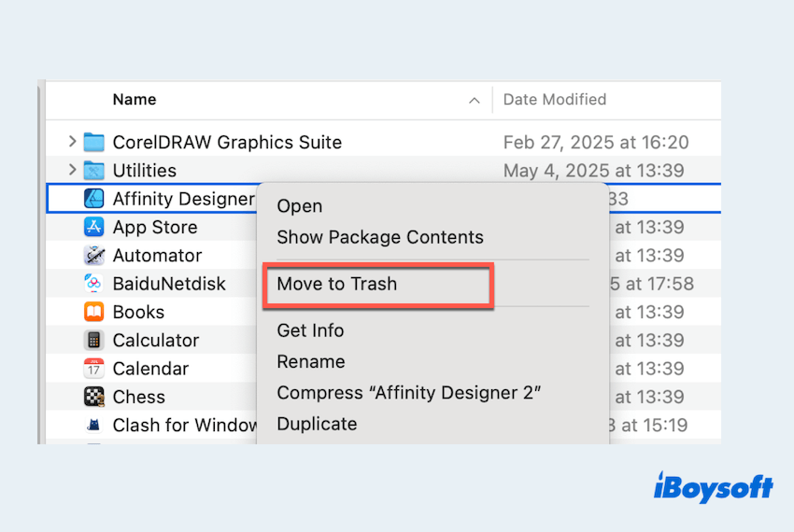Expand the Utilities folder disclosure arrow
Image resolution: width=794 pixels, height=532 pixels.
[x=73, y=170]
